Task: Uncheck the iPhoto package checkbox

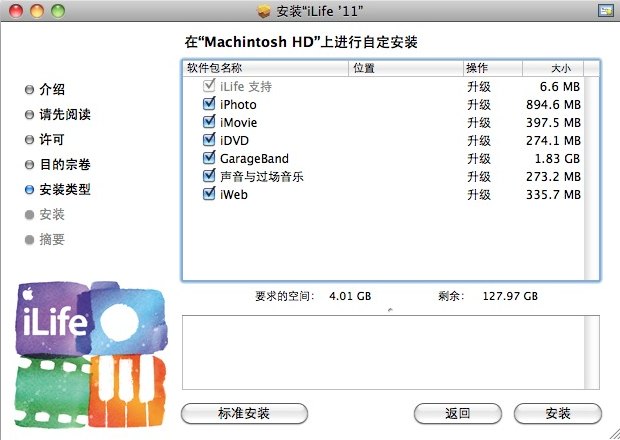Action: 209,104
